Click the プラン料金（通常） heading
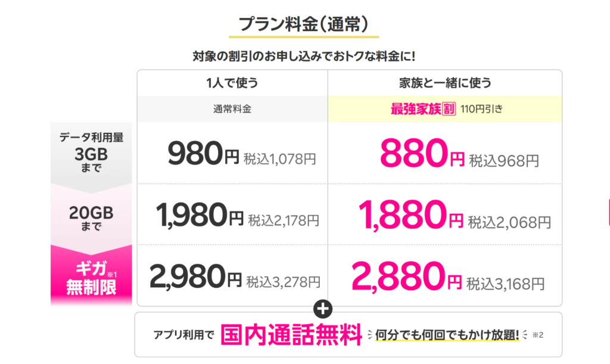 point(304,24)
